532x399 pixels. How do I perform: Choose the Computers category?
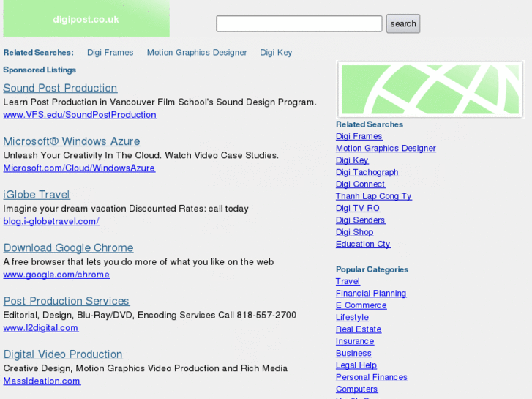[356, 389]
